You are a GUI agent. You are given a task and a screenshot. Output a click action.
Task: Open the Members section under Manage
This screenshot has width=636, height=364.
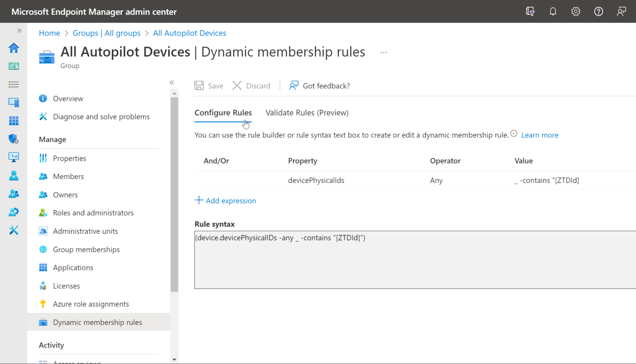[68, 176]
